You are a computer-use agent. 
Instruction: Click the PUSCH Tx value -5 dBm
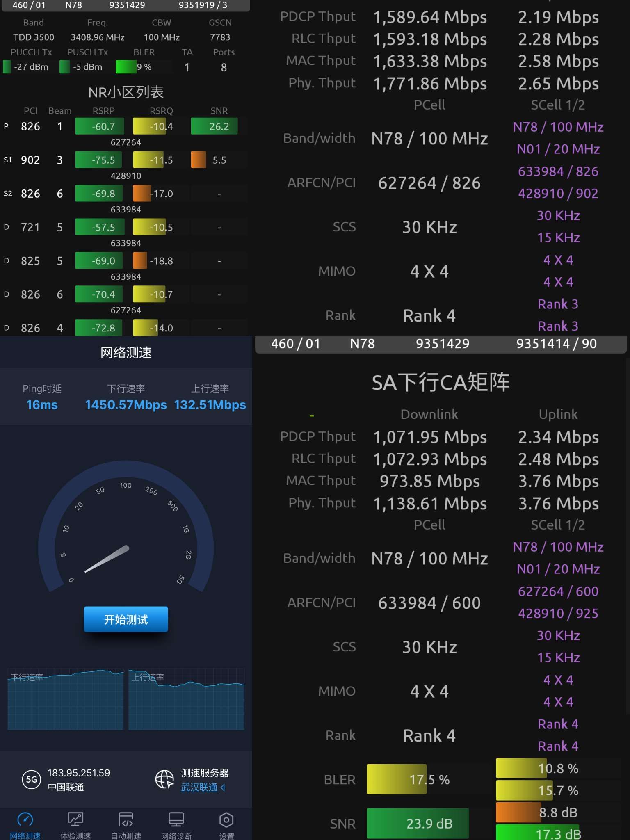[x=87, y=67]
